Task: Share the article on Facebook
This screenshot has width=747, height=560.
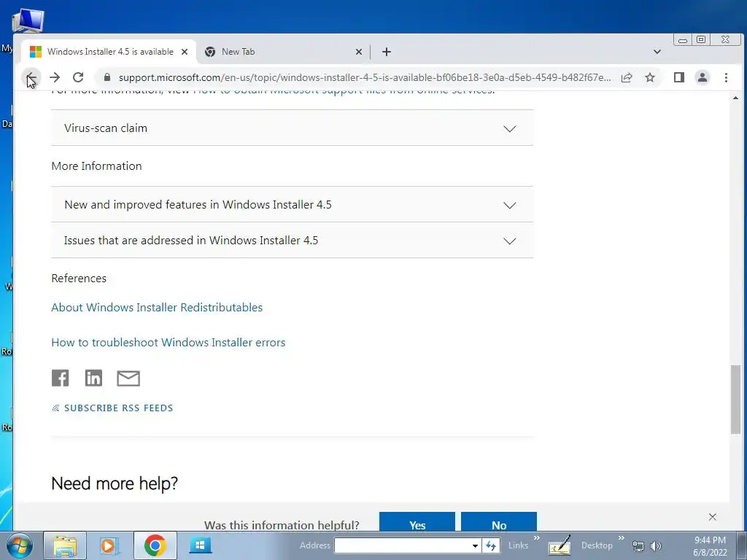Action: 60,378
